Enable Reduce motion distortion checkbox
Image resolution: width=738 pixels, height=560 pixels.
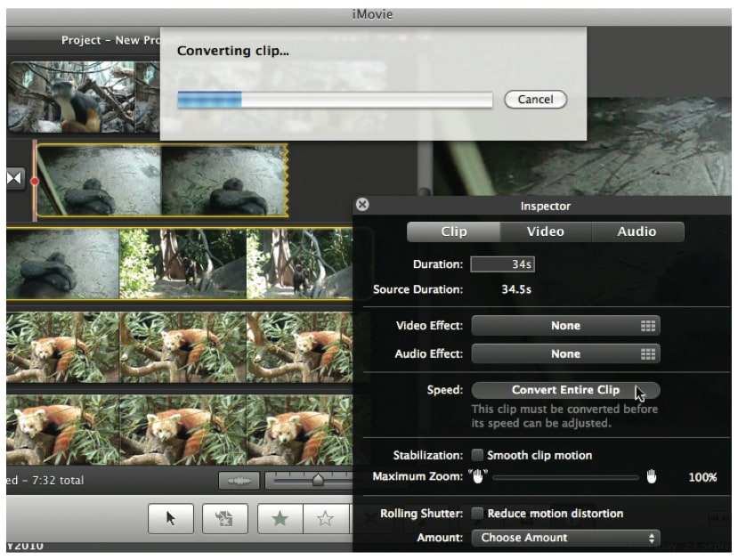pyautogui.click(x=477, y=513)
